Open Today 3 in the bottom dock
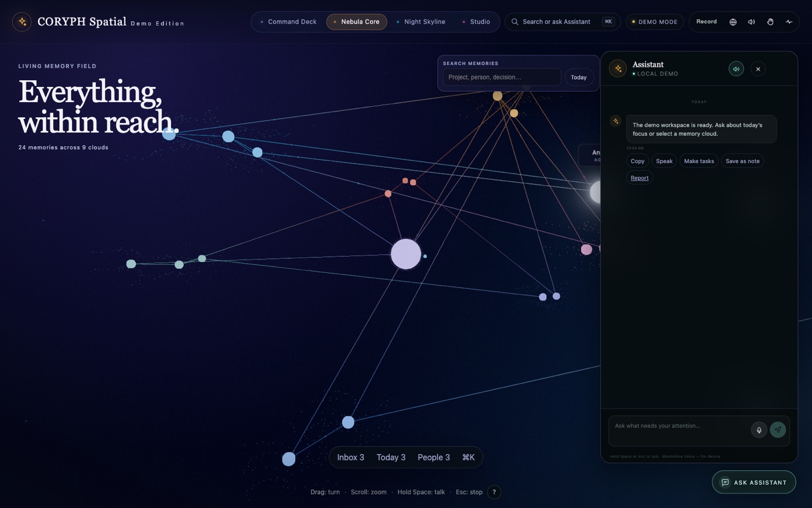812x508 pixels. pyautogui.click(x=391, y=457)
